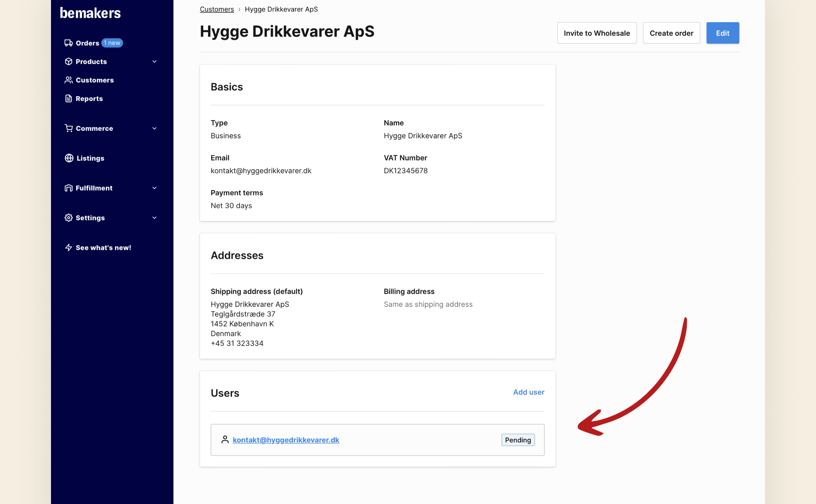Click the Commerce cart icon
Image resolution: width=816 pixels, height=504 pixels.
(68, 128)
